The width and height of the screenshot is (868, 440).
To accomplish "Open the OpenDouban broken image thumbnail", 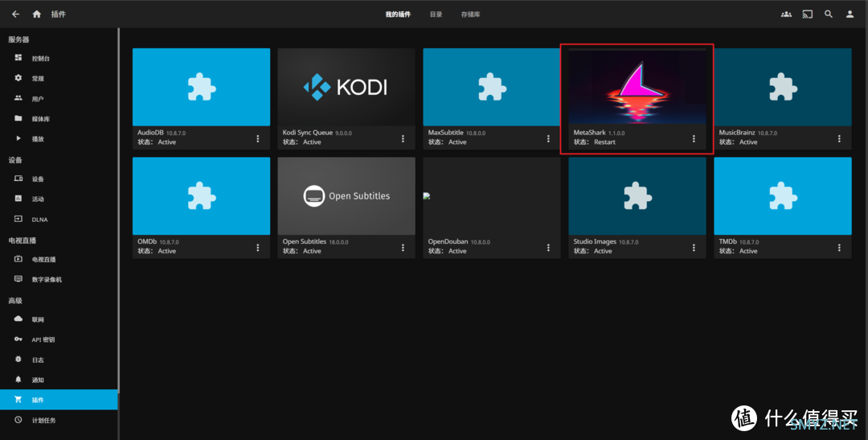I will point(492,196).
